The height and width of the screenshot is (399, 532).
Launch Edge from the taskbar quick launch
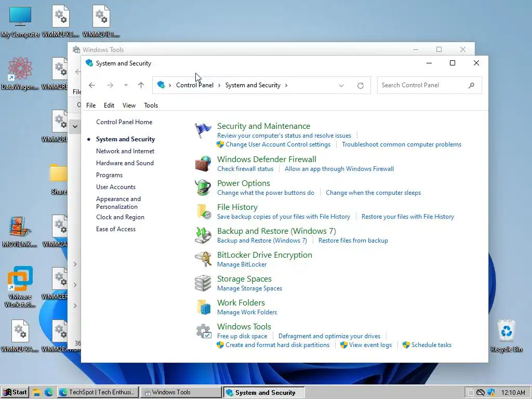[x=49, y=393]
